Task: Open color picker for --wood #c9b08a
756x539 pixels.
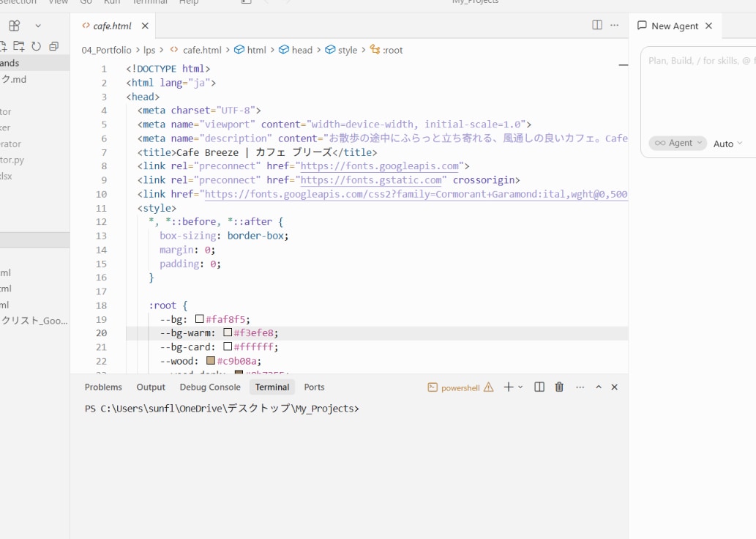Action: tap(211, 360)
